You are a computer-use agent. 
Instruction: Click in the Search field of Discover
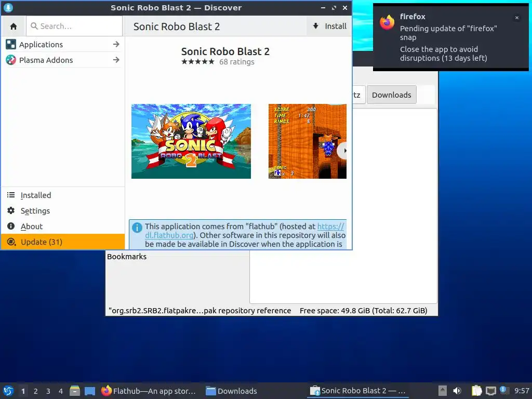(x=74, y=26)
